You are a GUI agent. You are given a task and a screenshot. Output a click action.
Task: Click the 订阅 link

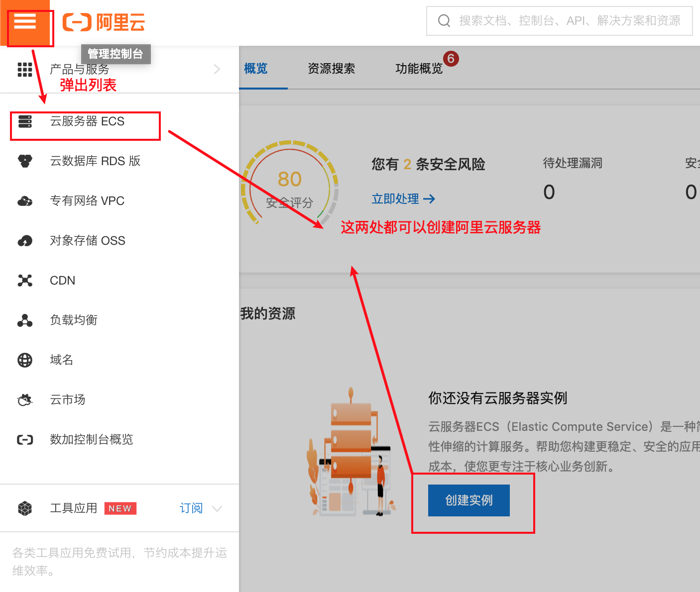pos(191,508)
